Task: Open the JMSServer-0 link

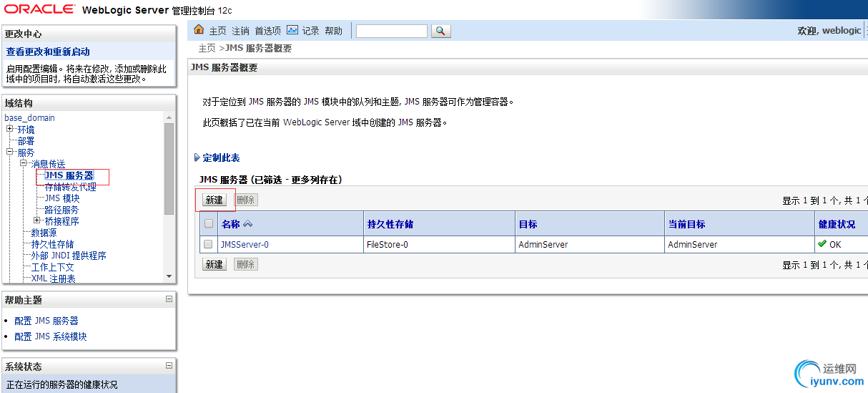Action: coord(245,244)
